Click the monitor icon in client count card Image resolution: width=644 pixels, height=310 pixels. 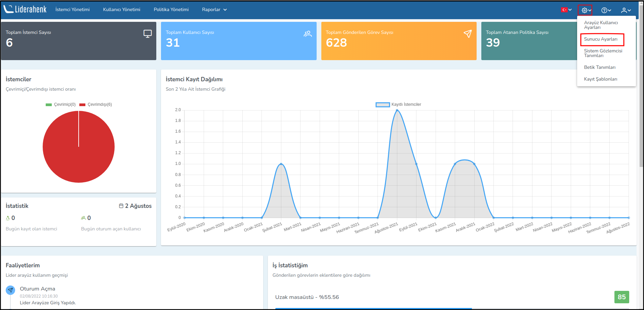[x=148, y=34]
